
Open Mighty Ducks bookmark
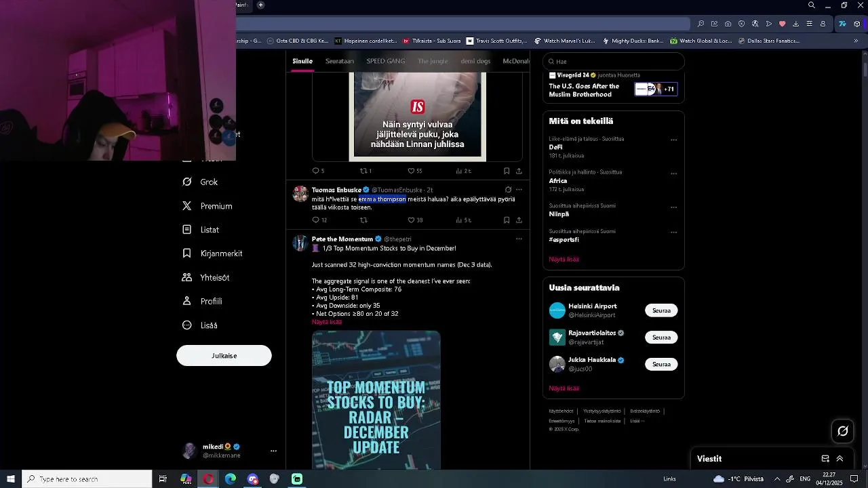click(633, 41)
